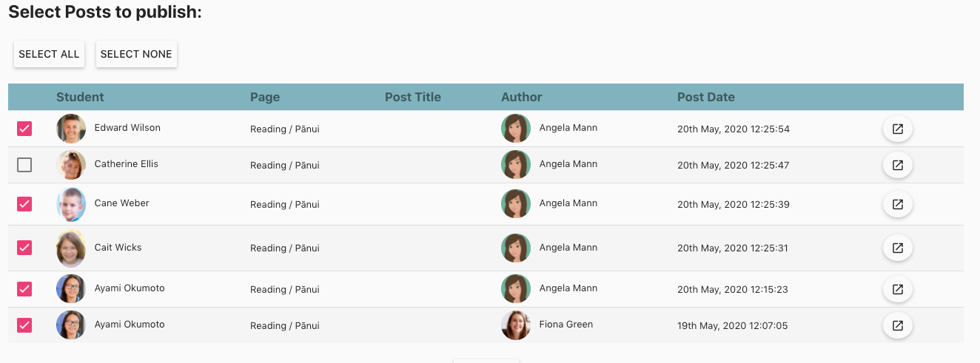Image resolution: width=980 pixels, height=363 pixels.
Task: Click the Page column header
Action: [x=265, y=97]
